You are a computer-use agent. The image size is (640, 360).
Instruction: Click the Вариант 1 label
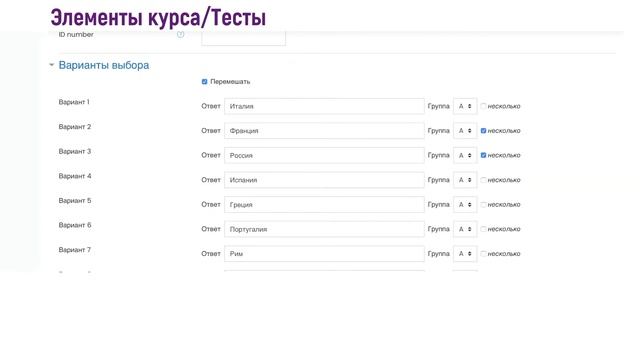(x=74, y=102)
